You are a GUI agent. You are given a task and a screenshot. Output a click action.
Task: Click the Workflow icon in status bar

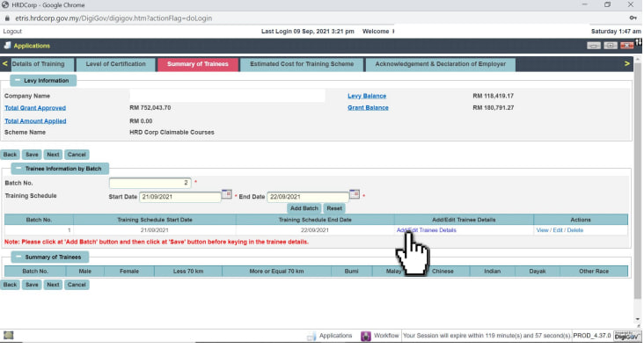point(365,336)
